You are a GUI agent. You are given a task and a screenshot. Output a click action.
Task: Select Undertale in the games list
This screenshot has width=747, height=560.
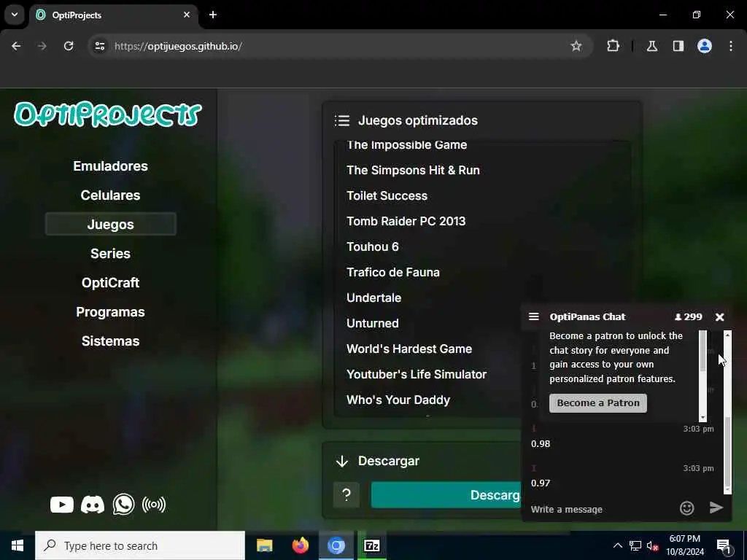tap(374, 297)
